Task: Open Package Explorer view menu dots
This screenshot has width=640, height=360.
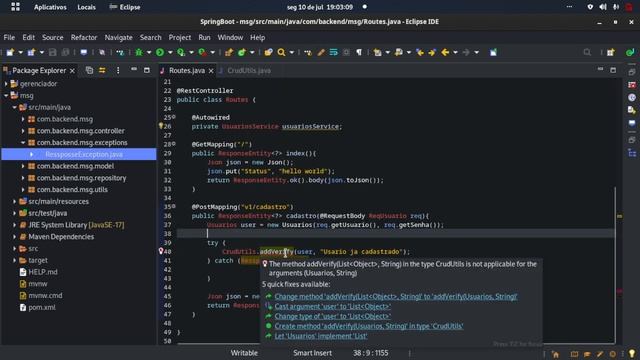Action: click(118, 70)
